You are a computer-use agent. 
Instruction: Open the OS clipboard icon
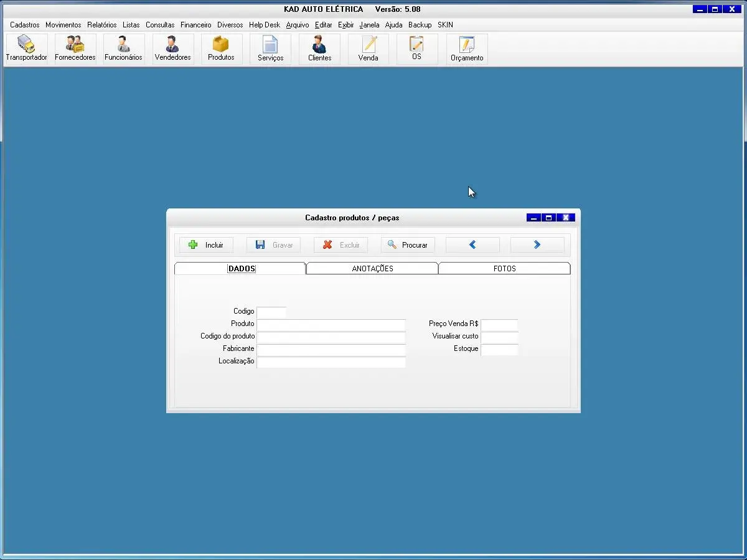point(416,49)
